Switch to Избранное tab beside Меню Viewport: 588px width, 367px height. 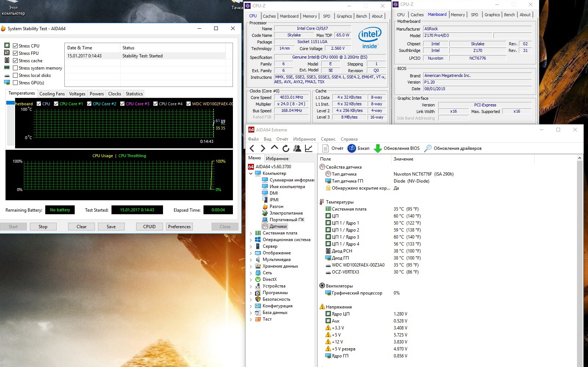pyautogui.click(x=277, y=159)
